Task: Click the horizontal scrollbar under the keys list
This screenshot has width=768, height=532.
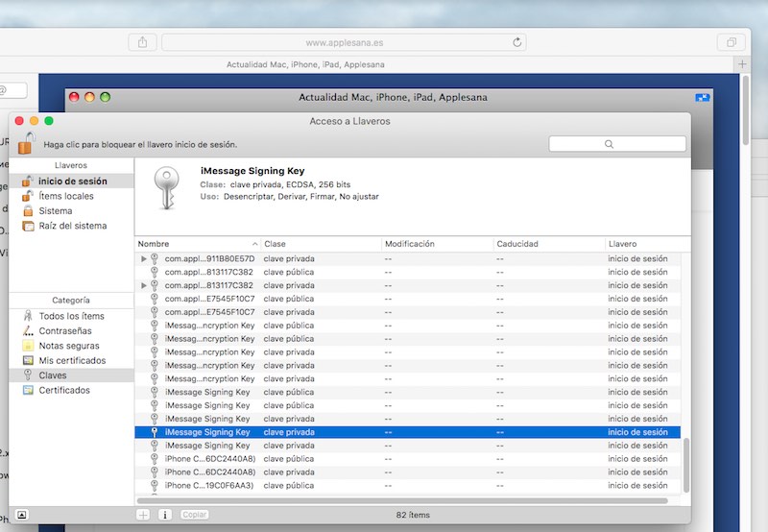Action: pyautogui.click(x=402, y=500)
